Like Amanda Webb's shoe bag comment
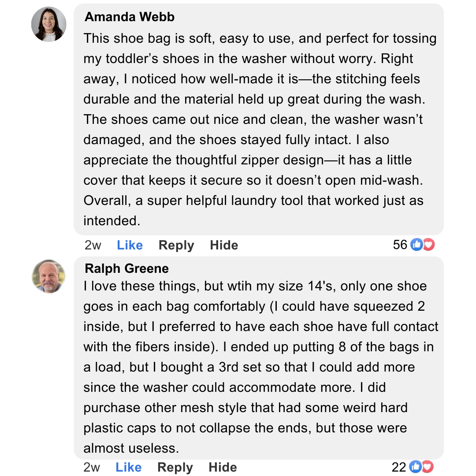The image size is (476, 476). pos(130,245)
